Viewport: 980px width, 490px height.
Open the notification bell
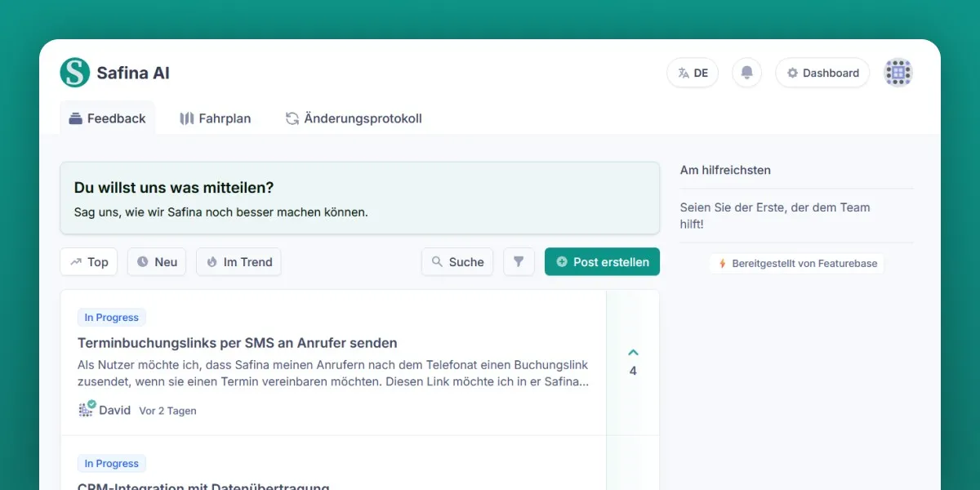[746, 73]
